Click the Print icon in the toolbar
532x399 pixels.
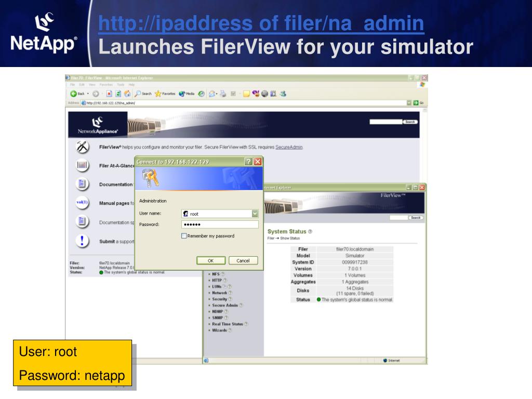tap(223, 94)
